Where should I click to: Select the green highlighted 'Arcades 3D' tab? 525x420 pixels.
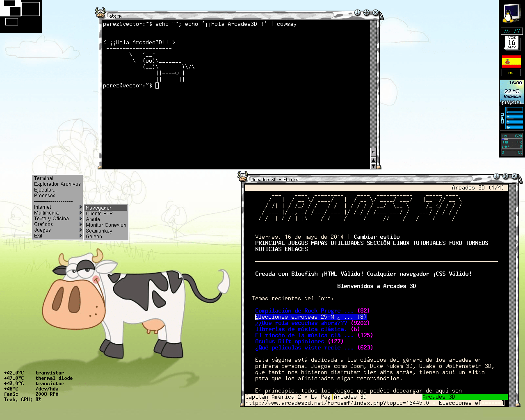tap(465, 397)
